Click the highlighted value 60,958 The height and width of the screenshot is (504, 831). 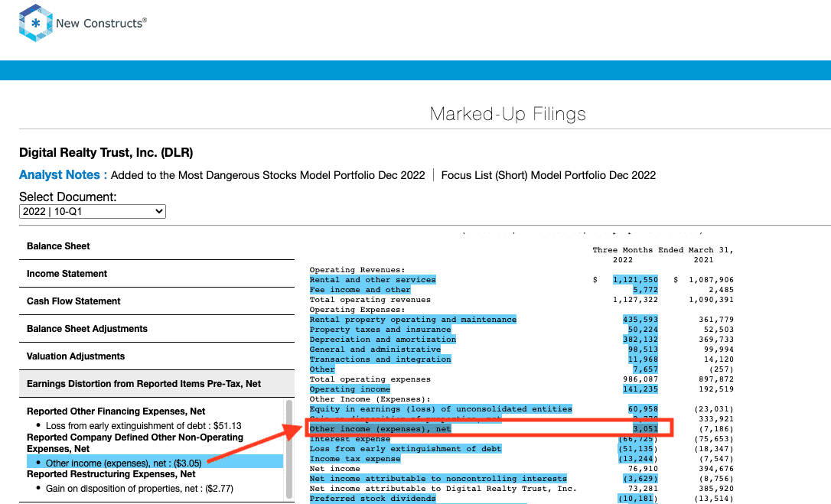643,409
